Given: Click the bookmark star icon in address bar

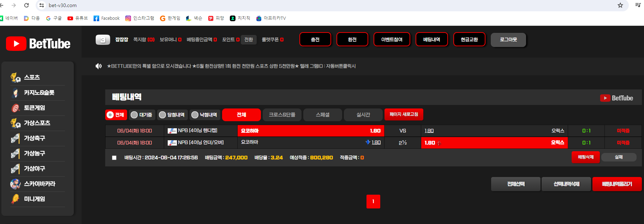Looking at the screenshot, I should coord(620,5).
